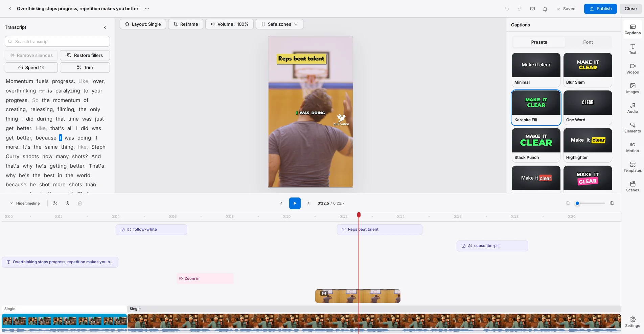Zoom out the timeline
The image size is (644, 334).
coord(568,203)
